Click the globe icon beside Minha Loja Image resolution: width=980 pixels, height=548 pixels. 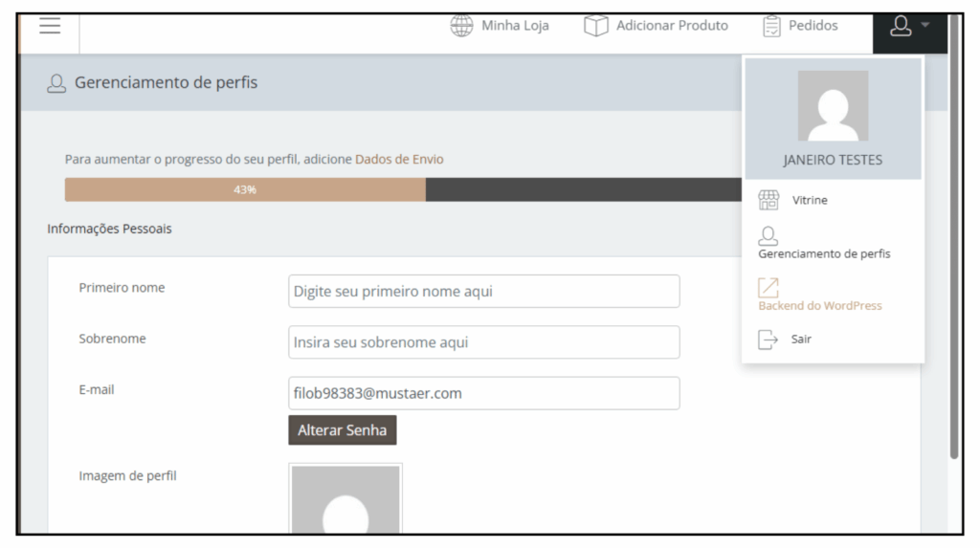point(461,26)
